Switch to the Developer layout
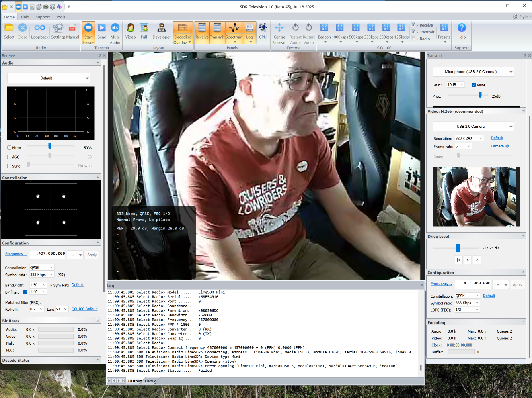 tap(162, 31)
